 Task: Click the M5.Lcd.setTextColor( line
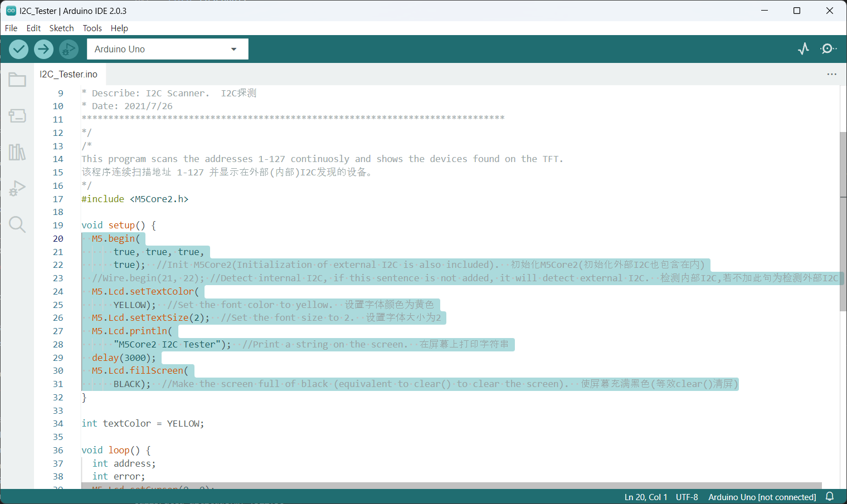pyautogui.click(x=145, y=291)
